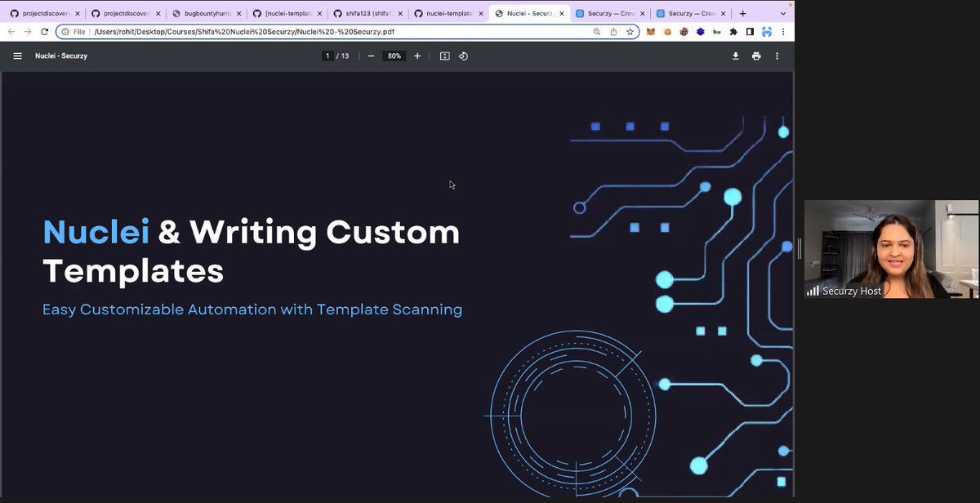
Task: Go forward in browser history
Action: [28, 32]
